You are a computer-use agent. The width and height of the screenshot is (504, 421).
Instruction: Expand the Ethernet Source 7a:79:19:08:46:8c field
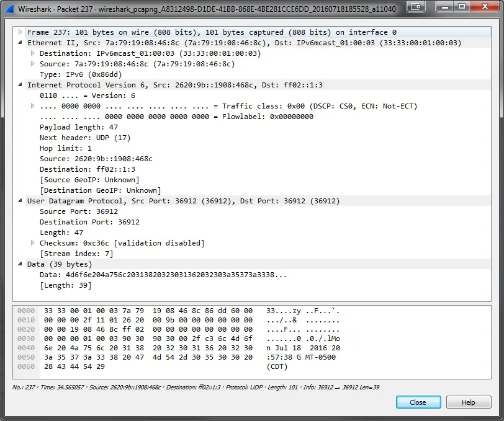click(x=32, y=64)
